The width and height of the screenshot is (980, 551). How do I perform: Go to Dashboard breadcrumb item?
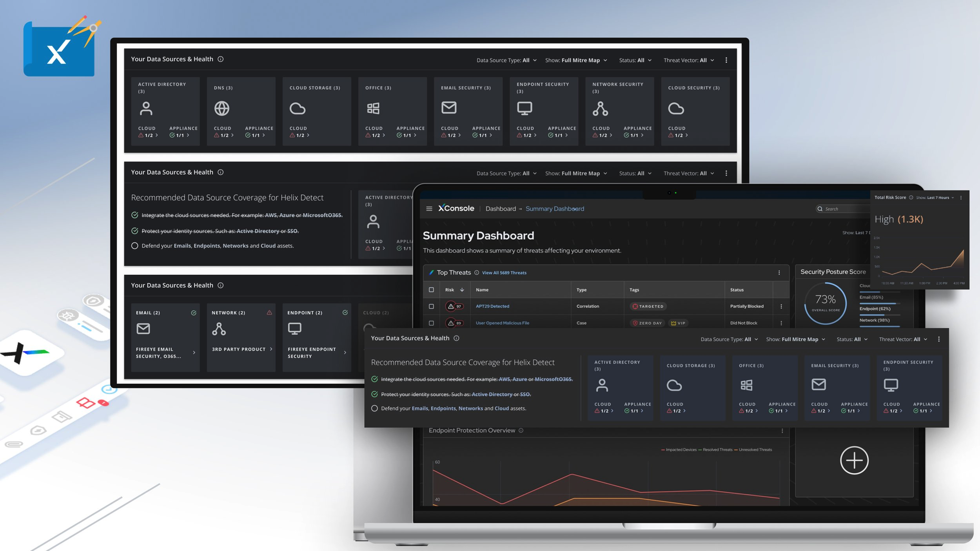(x=501, y=209)
